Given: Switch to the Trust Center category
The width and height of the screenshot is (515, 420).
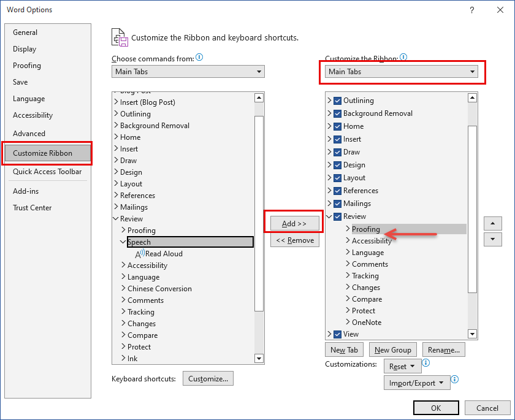Looking at the screenshot, I should pos(32,208).
